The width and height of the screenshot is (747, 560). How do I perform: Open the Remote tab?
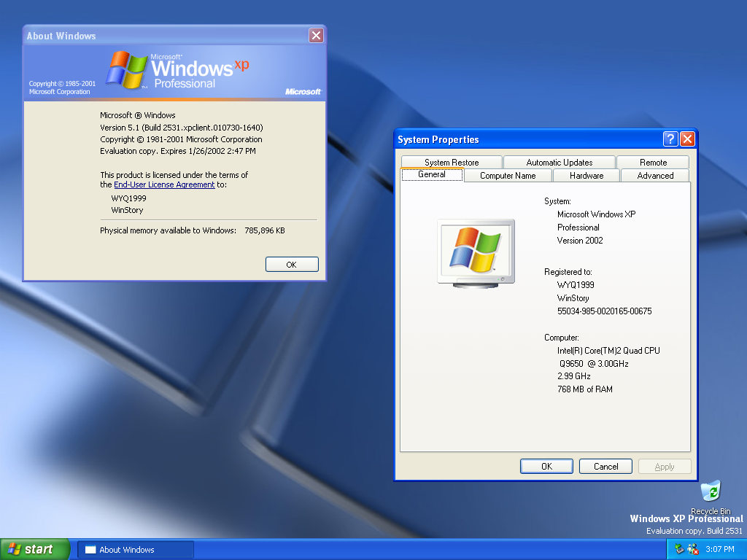click(x=653, y=163)
